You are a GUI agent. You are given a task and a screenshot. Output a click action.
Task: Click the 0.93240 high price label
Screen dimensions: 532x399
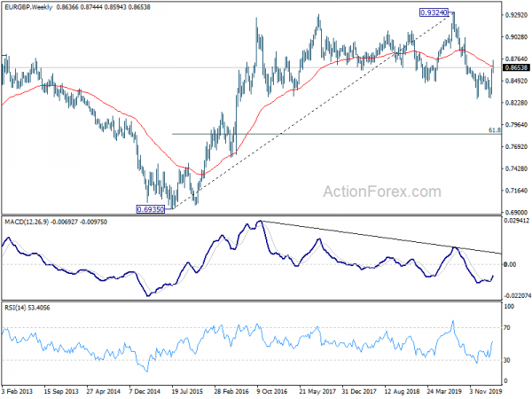(x=434, y=13)
